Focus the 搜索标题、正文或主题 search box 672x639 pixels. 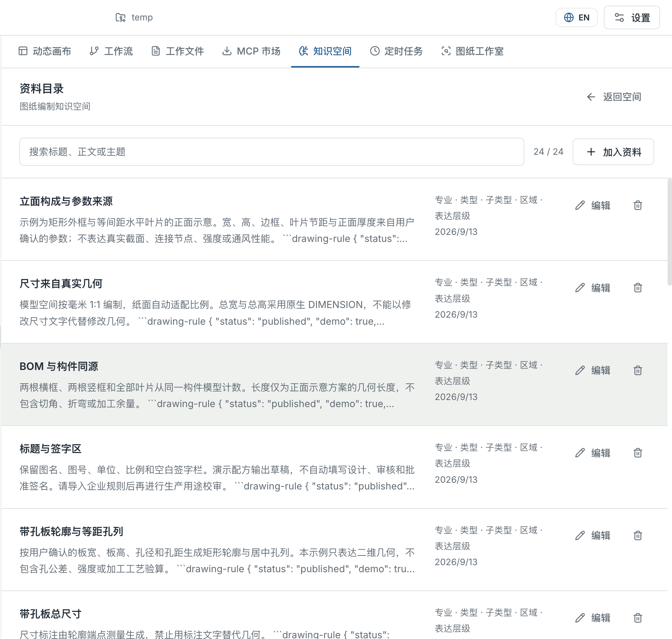(271, 152)
